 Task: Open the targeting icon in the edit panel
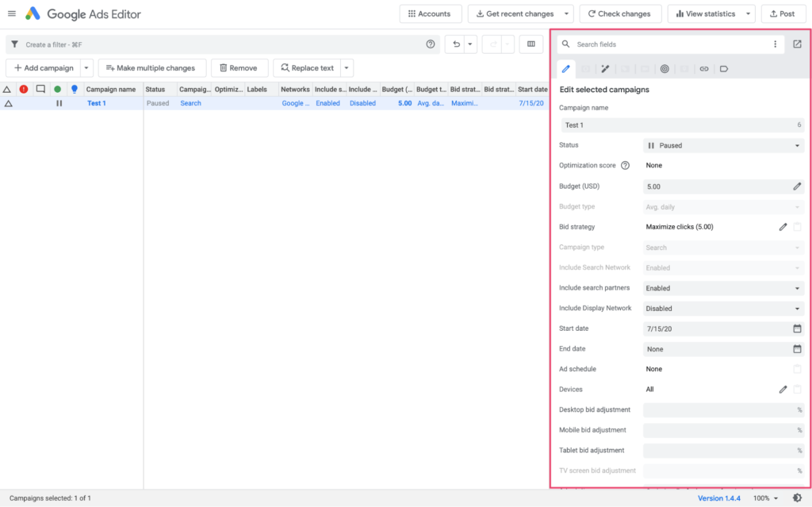[665, 69]
